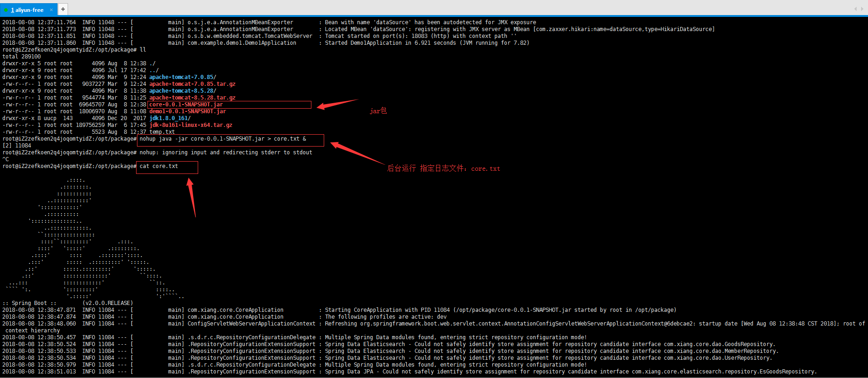Click ':: Spring Boot ::' banner label

tap(29, 303)
